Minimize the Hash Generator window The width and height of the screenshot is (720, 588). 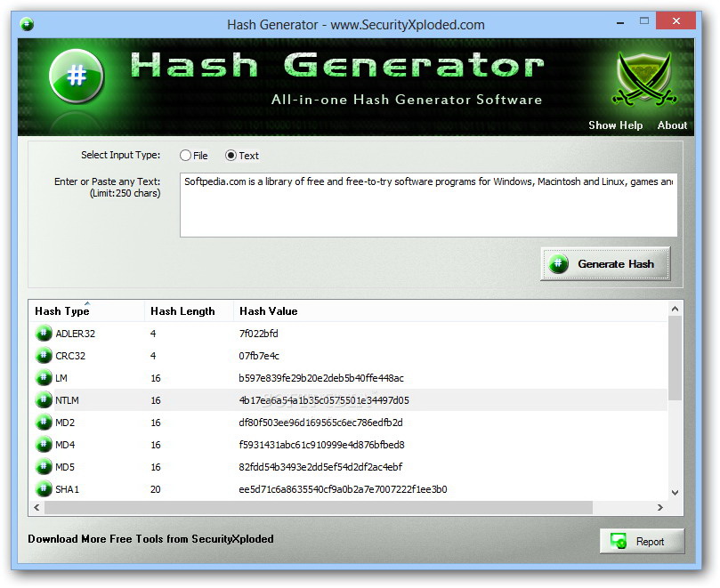(x=620, y=21)
